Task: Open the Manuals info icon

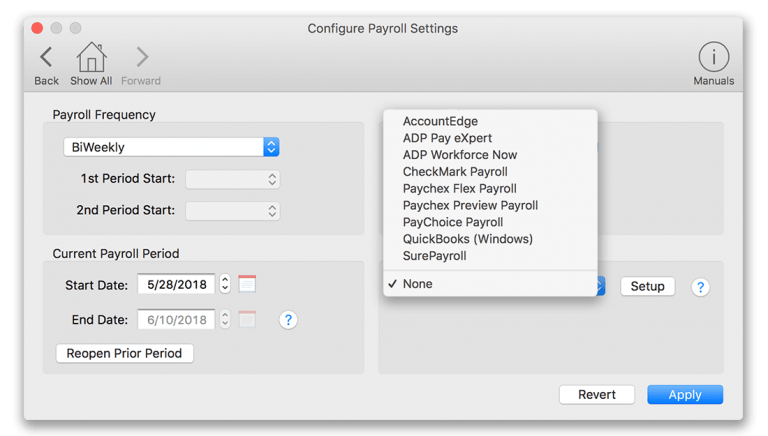Action: tap(714, 57)
